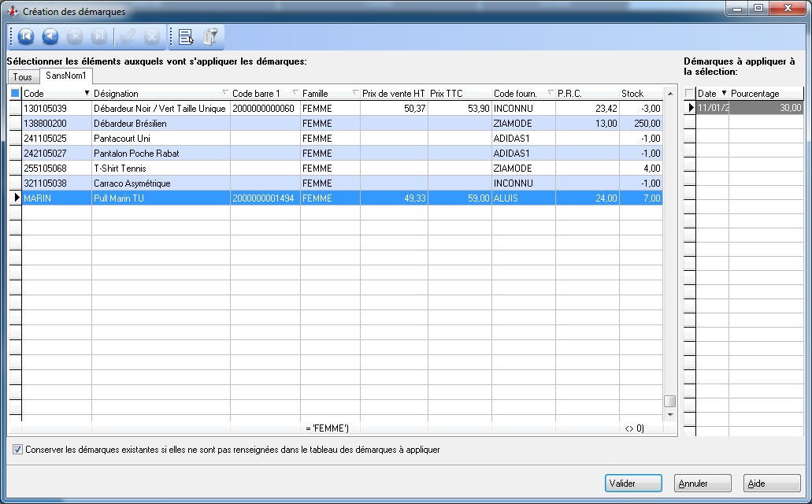Click the cancel X toolbar icon

click(152, 36)
